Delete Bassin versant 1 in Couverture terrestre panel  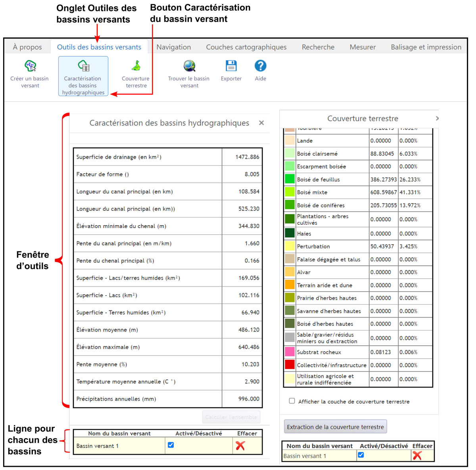coord(417,456)
